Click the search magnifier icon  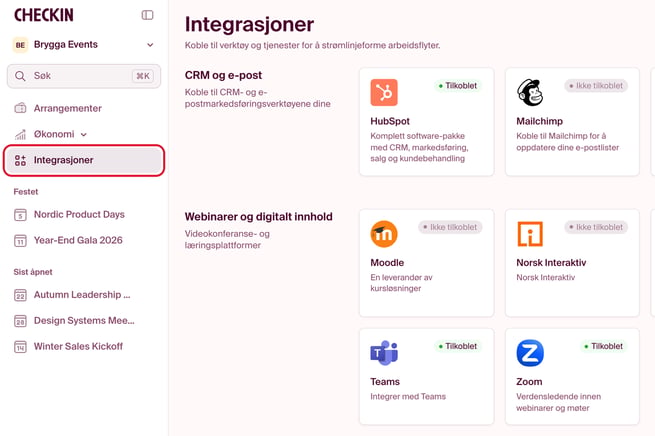(x=20, y=76)
